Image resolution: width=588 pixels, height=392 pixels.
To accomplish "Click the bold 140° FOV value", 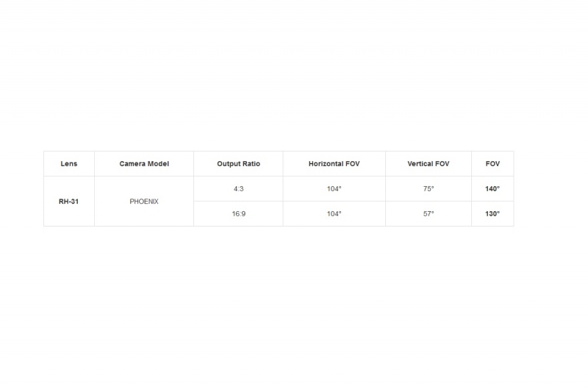I will click(x=492, y=189).
